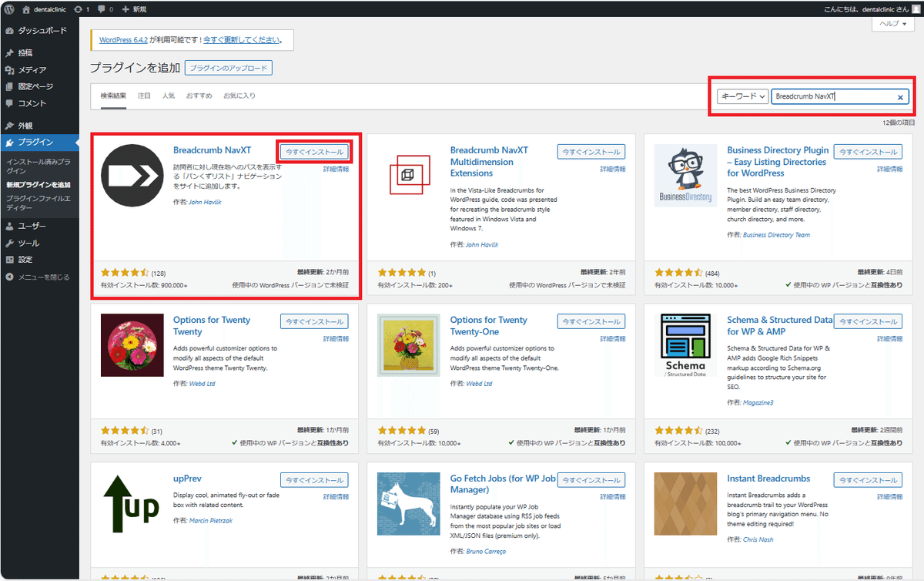Select the おすすめ tab

[x=199, y=96]
